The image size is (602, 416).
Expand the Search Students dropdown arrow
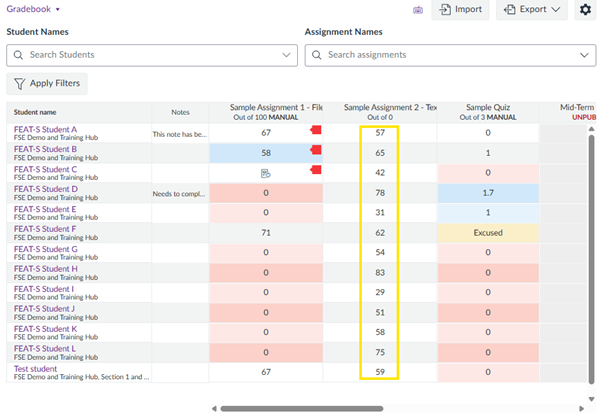pos(285,55)
